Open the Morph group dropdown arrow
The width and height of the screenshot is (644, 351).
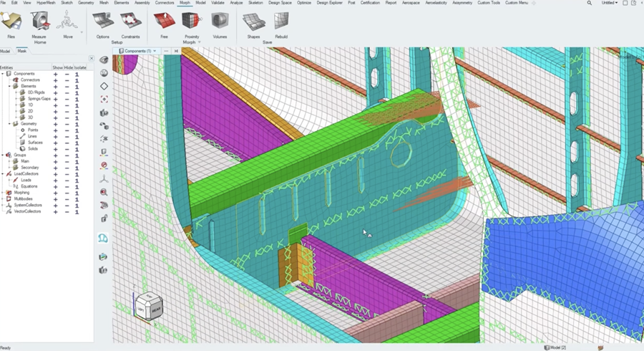tap(200, 42)
